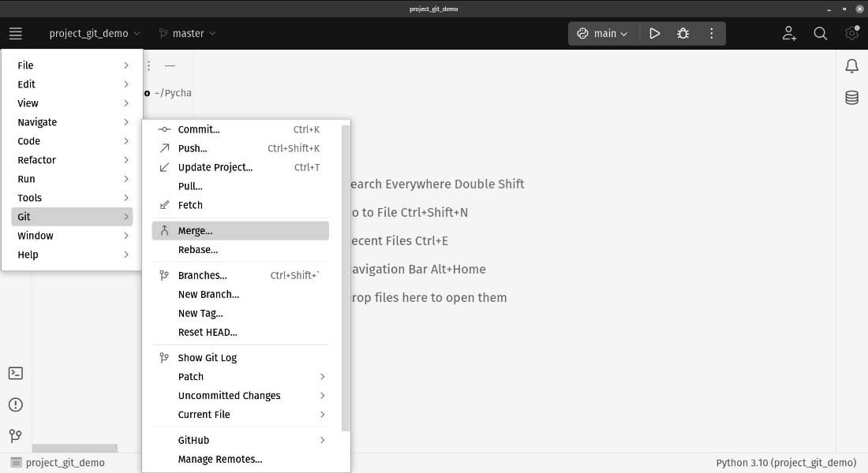The width and height of the screenshot is (868, 473).
Task: Open the Tools menu
Action: click(x=72, y=198)
